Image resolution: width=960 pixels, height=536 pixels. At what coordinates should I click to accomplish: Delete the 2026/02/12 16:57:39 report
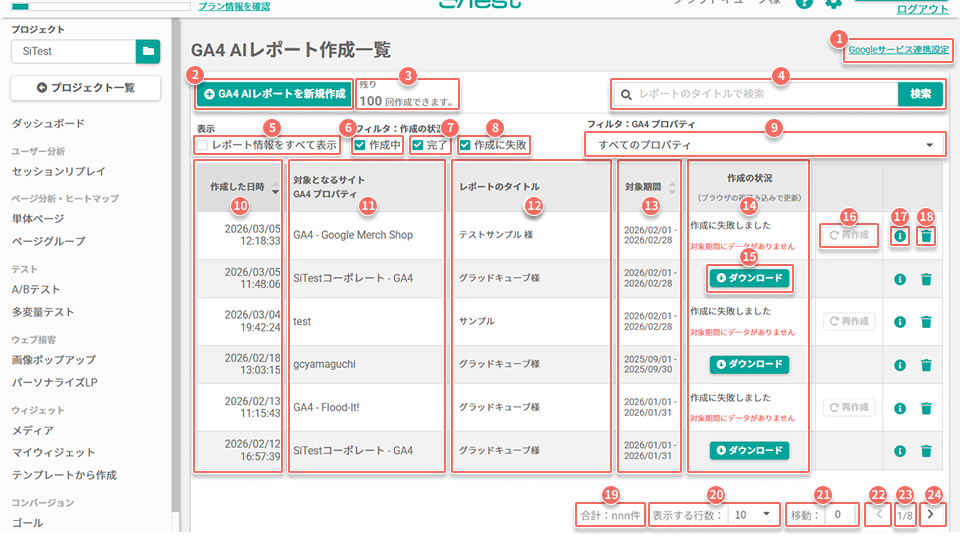point(926,451)
